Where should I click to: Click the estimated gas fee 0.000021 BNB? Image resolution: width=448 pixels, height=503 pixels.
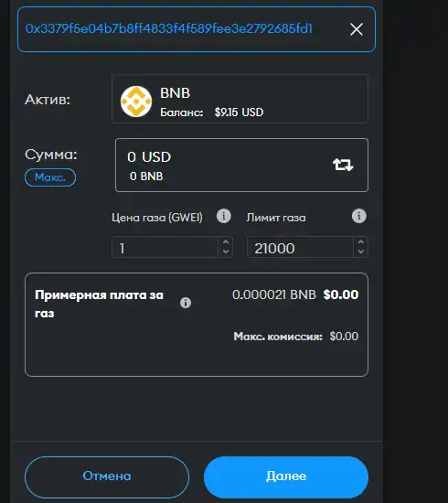pos(274,294)
